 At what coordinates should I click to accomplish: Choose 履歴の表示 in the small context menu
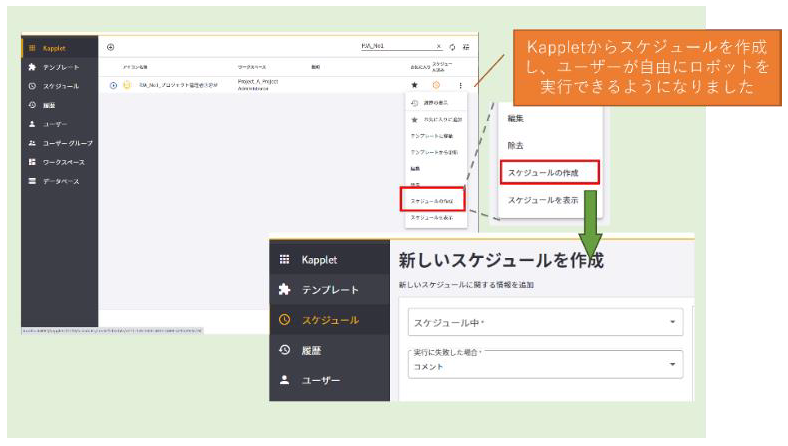[x=436, y=103]
